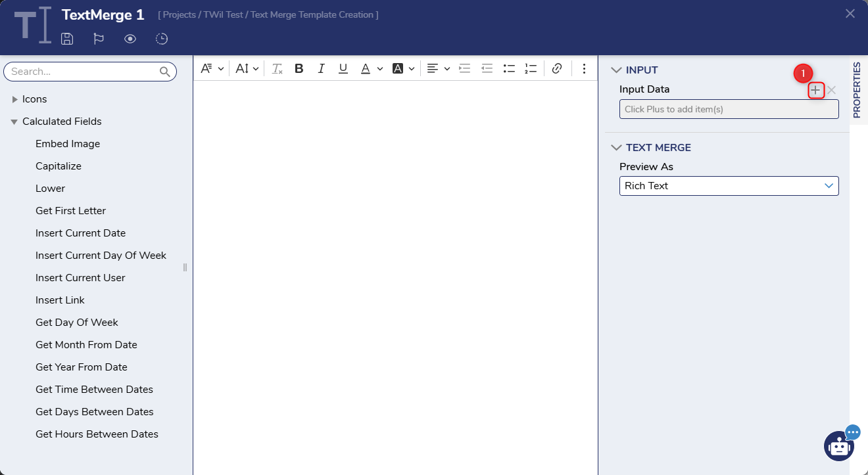Click the clear formatting icon
Image resolution: width=868 pixels, height=475 pixels.
tap(277, 68)
